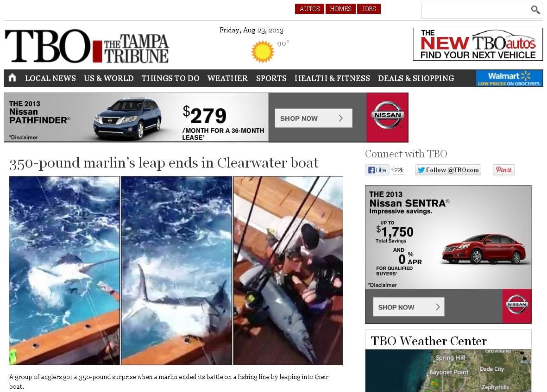The height and width of the screenshot is (392, 547).
Task: Click the sunny weather icon
Action: coord(263,51)
